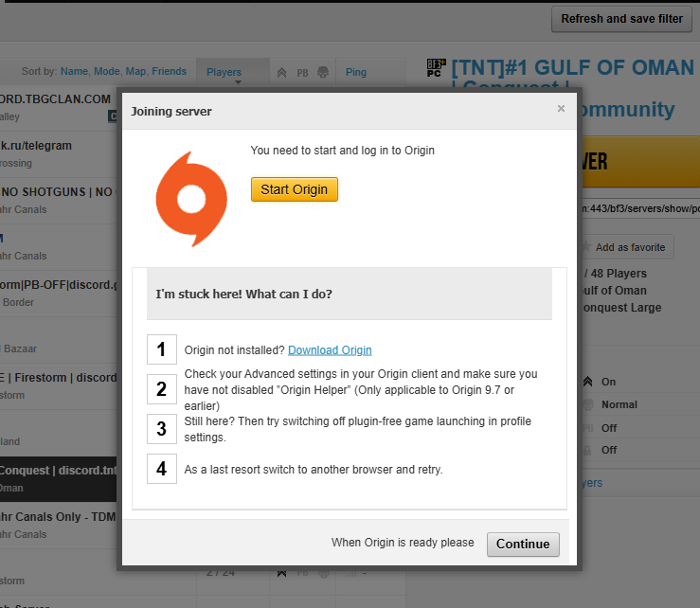Close the Joining server dialog
The image size is (700, 608).
pyautogui.click(x=561, y=109)
